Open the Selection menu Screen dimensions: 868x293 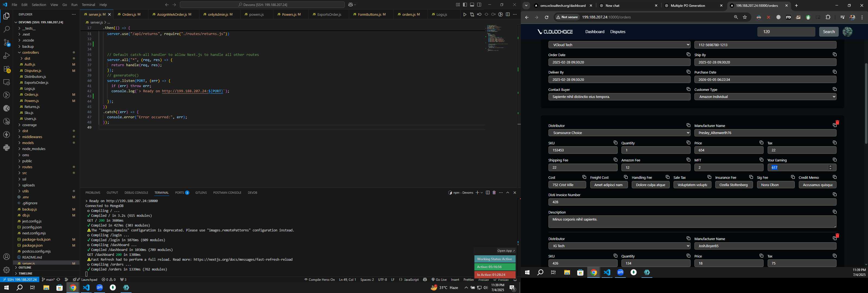tap(39, 5)
